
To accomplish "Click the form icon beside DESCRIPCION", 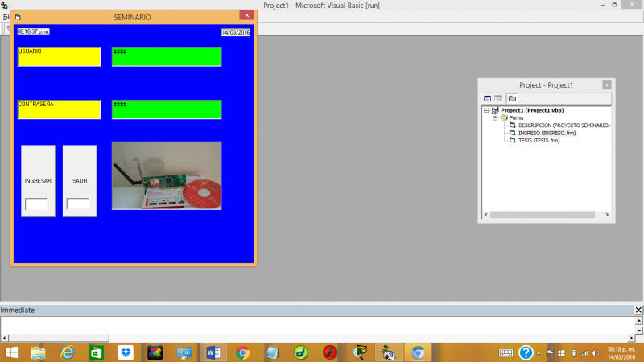I will pyautogui.click(x=513, y=125).
